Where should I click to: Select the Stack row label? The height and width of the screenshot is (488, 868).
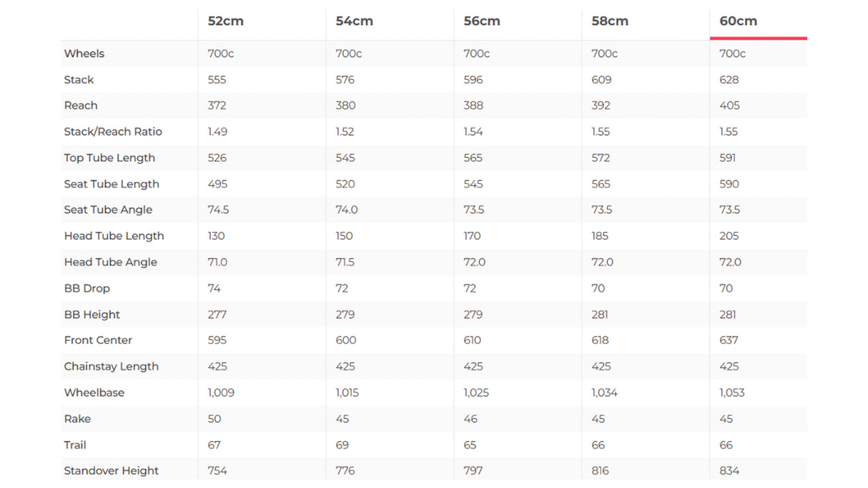[x=79, y=80]
